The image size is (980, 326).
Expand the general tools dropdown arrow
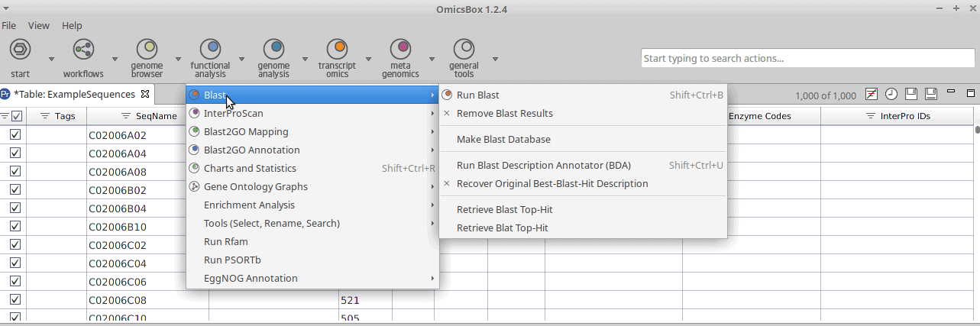495,59
